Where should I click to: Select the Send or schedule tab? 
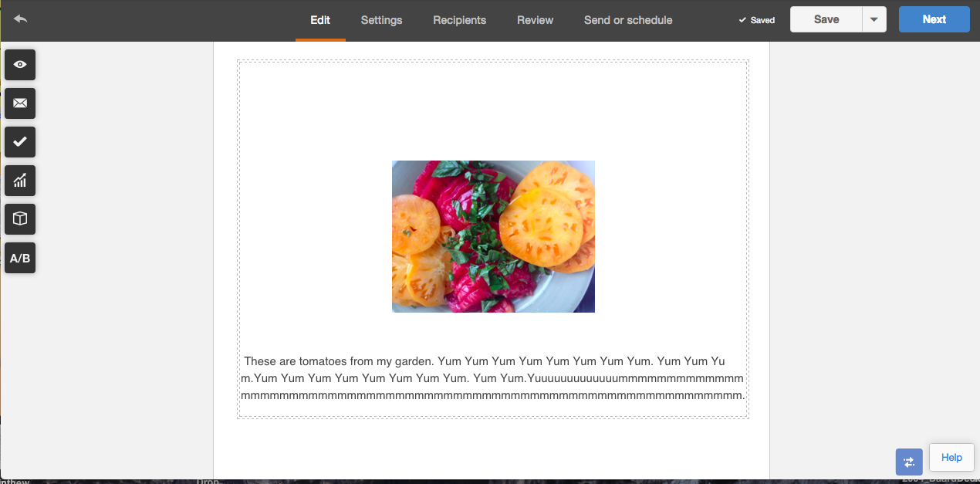628,20
